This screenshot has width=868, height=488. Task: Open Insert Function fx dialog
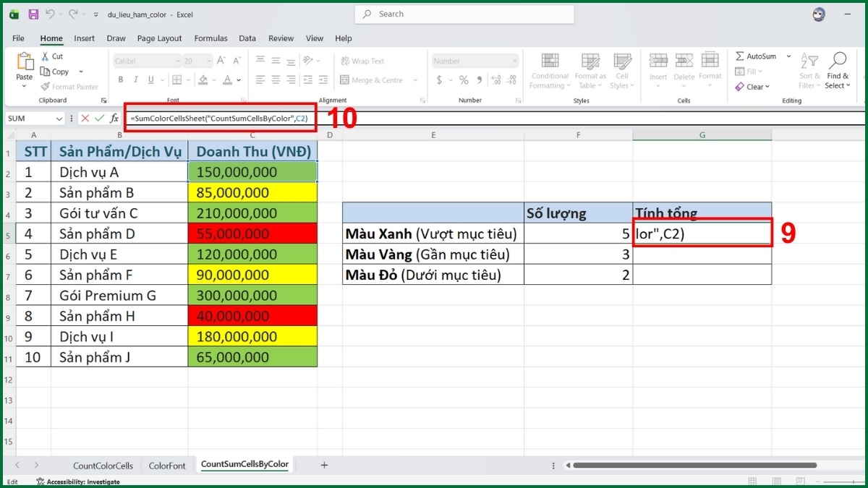[114, 119]
